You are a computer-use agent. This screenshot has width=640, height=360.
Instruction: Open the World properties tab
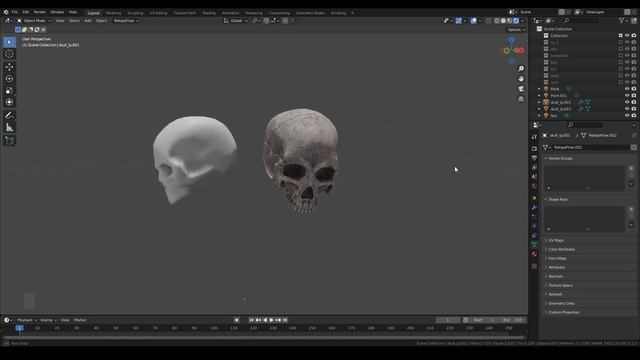[534, 186]
